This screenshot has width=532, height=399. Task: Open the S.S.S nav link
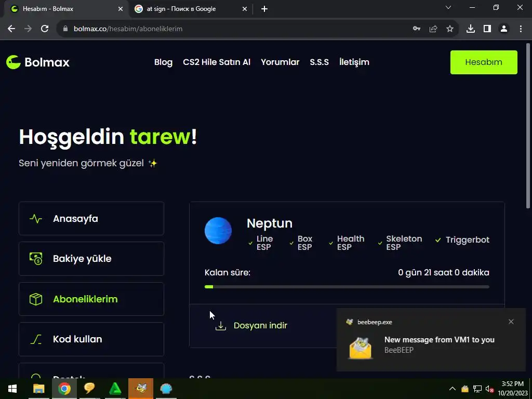coord(320,62)
